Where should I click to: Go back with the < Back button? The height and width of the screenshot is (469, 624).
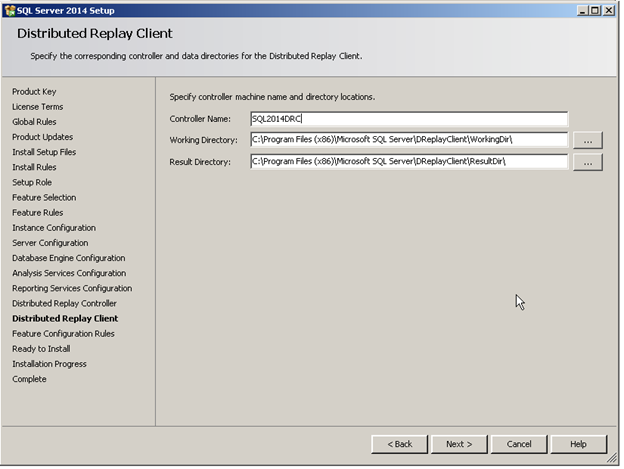400,444
